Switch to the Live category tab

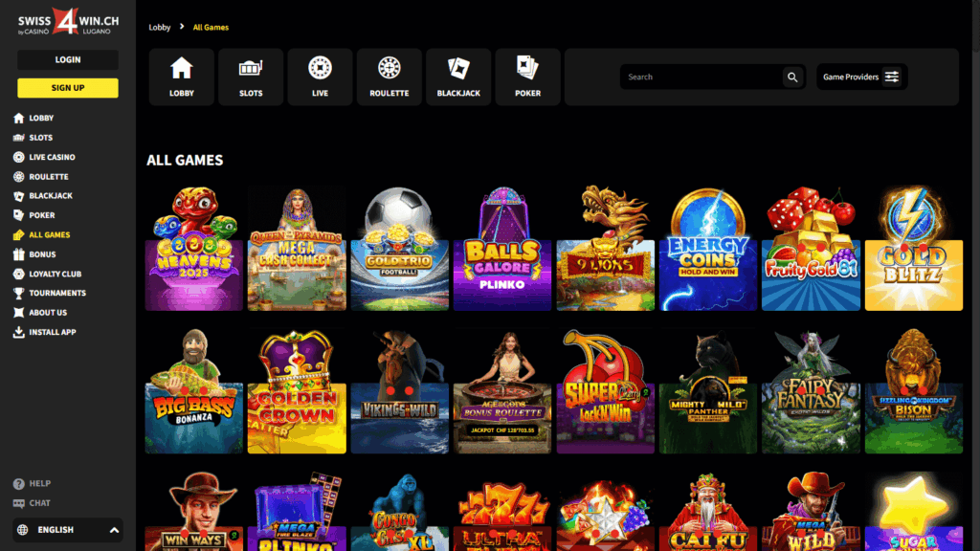(320, 77)
